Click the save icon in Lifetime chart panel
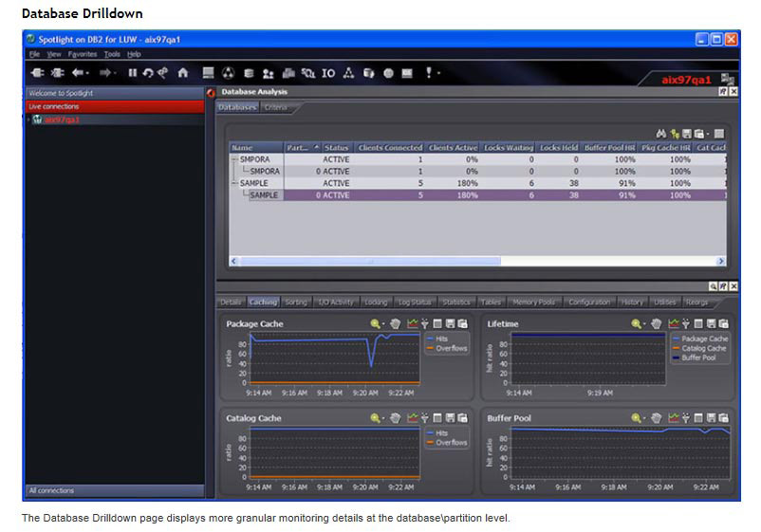The height and width of the screenshot is (532, 761). pyautogui.click(x=711, y=323)
